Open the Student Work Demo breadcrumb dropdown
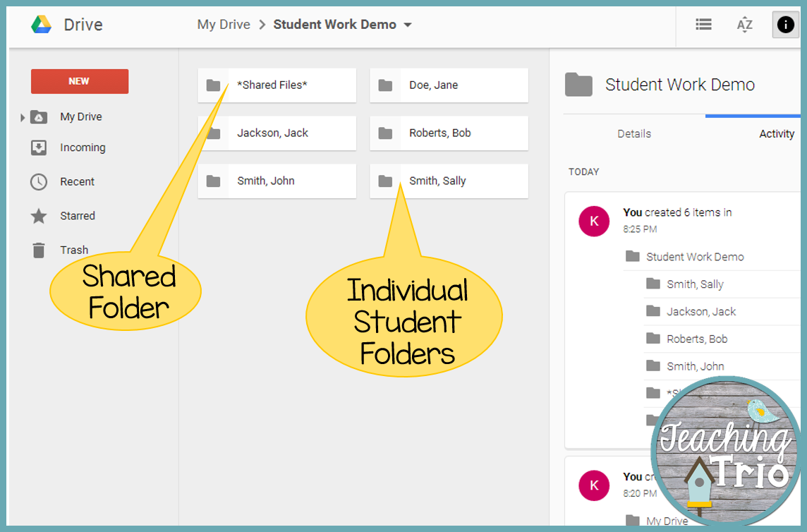Screen dimensions: 807x532 [408, 24]
